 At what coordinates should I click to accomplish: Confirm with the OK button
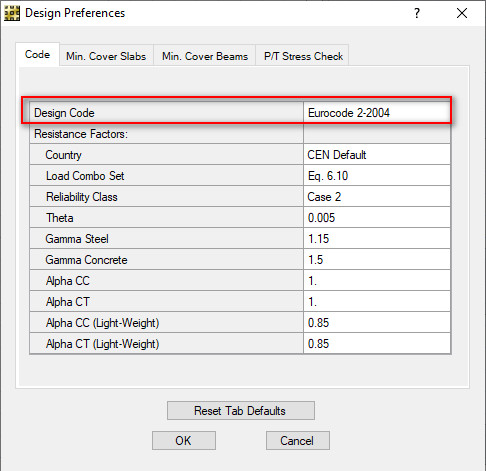click(184, 440)
